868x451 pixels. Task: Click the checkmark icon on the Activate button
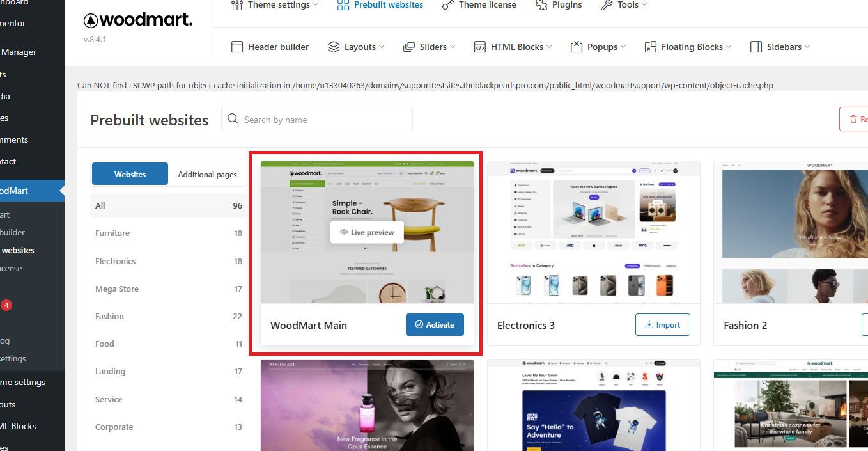click(419, 325)
